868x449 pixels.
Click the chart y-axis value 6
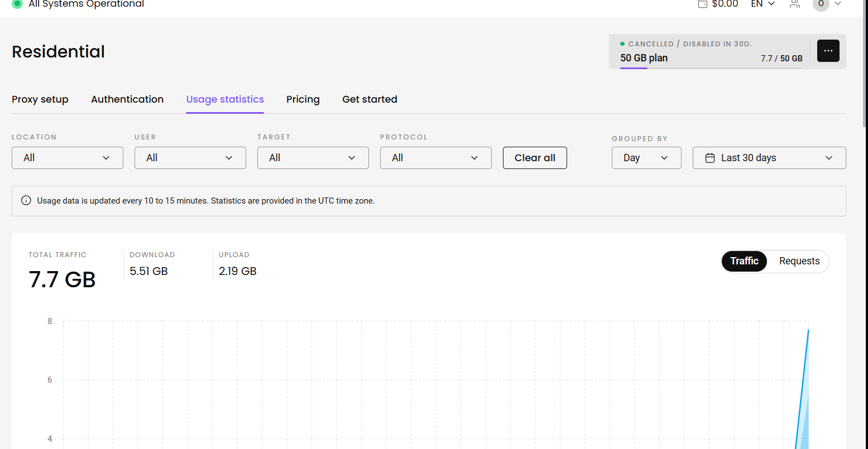coord(50,380)
